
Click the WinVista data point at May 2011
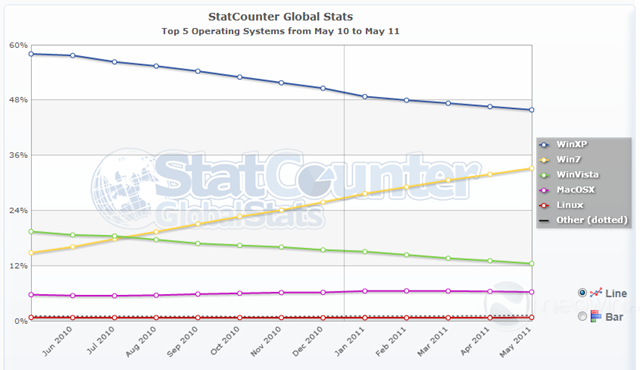[x=531, y=264]
